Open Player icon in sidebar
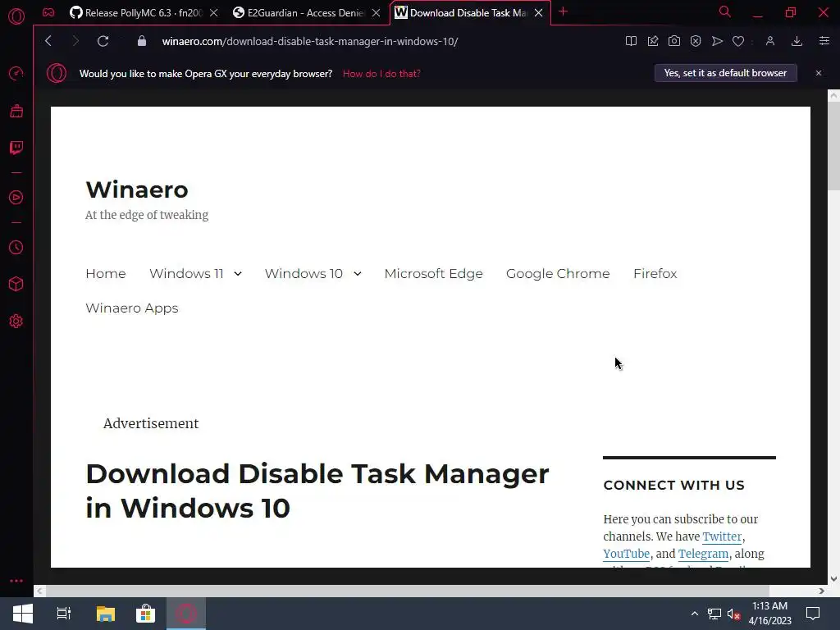 (16, 198)
